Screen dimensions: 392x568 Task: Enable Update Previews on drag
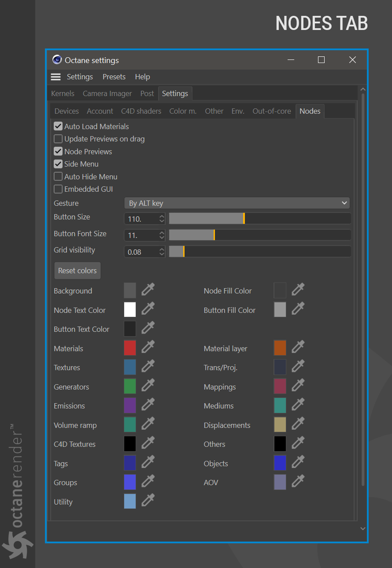58,139
